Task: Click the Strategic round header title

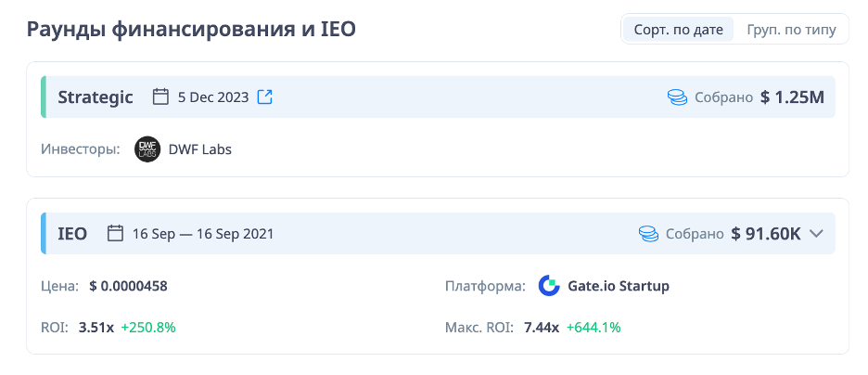Action: pyautogui.click(x=96, y=97)
